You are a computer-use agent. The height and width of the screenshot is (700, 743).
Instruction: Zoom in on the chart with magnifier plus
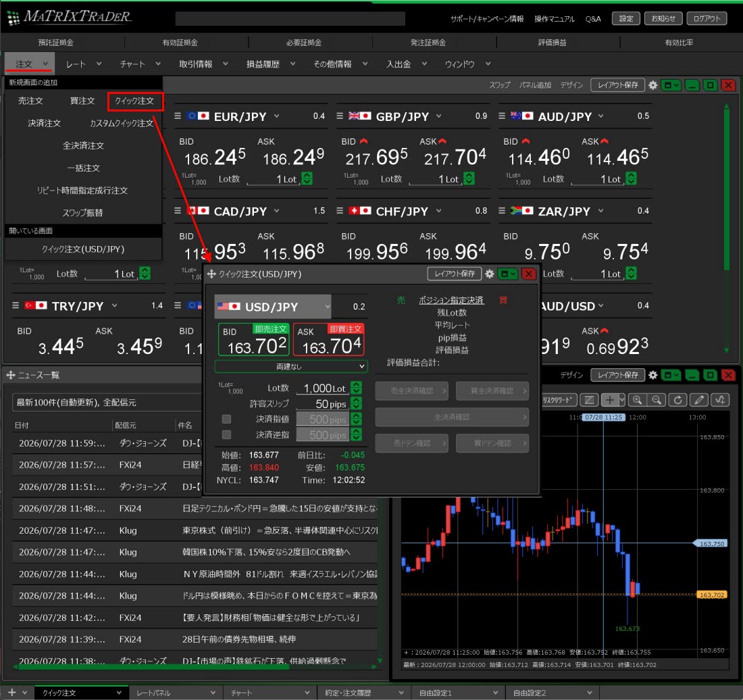tap(638, 400)
